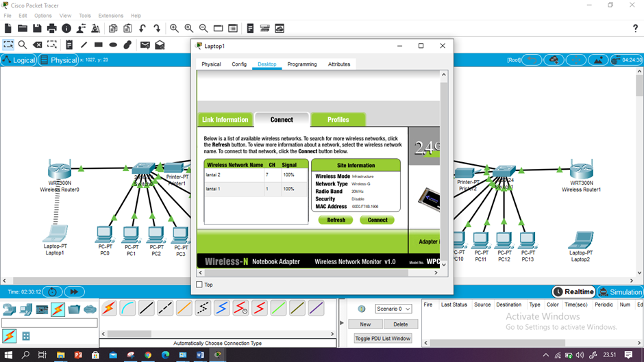Expand the PDU list panel arrow

(342, 323)
